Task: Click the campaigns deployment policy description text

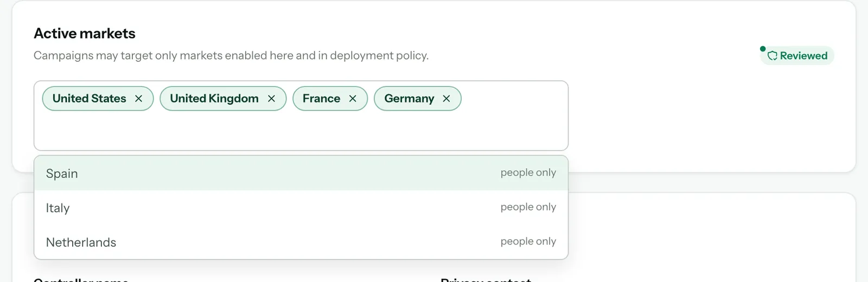Action: click(x=231, y=55)
